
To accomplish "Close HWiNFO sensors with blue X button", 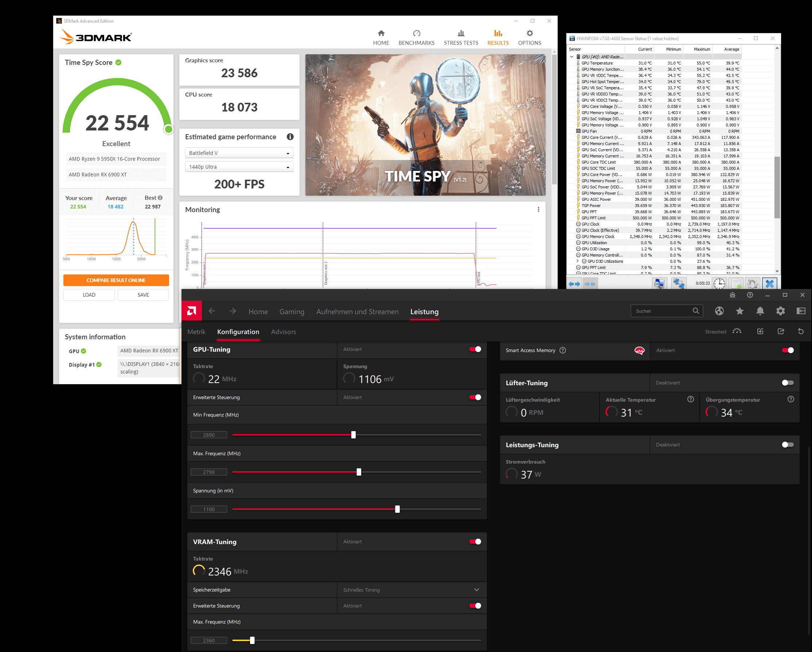I will (769, 284).
